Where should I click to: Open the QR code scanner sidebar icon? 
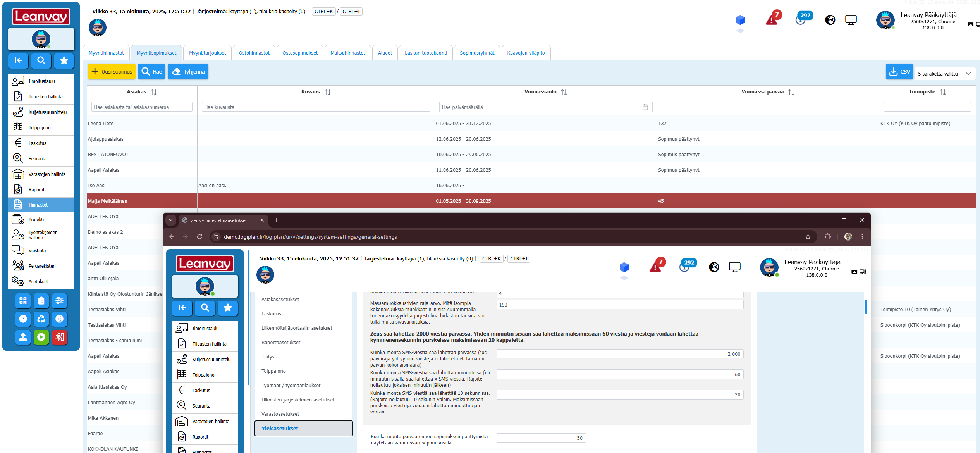pyautogui.click(x=23, y=301)
